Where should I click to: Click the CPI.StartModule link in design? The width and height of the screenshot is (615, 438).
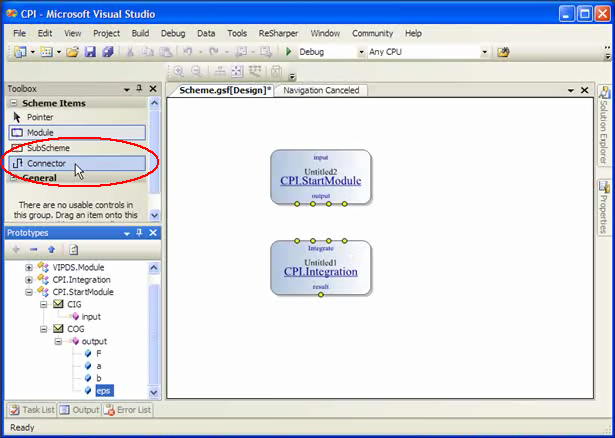coord(320,181)
